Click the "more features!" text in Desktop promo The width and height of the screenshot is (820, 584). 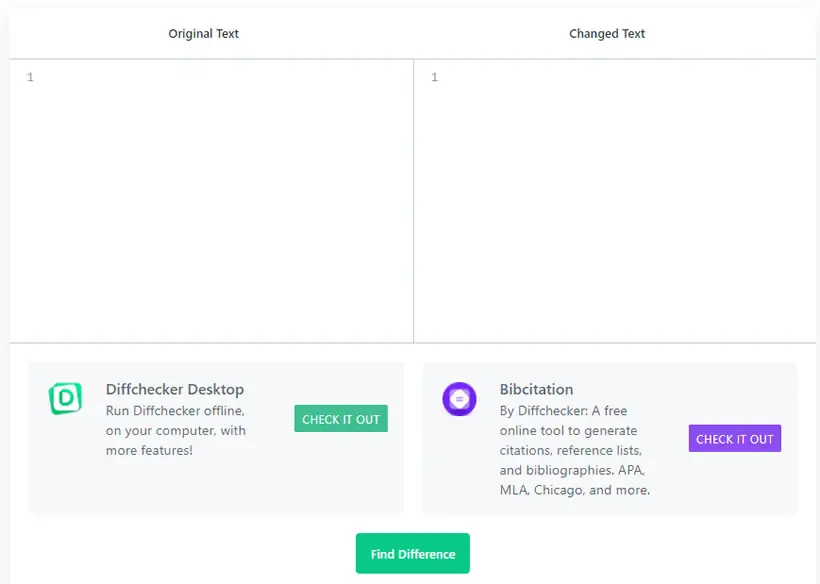coord(149,451)
